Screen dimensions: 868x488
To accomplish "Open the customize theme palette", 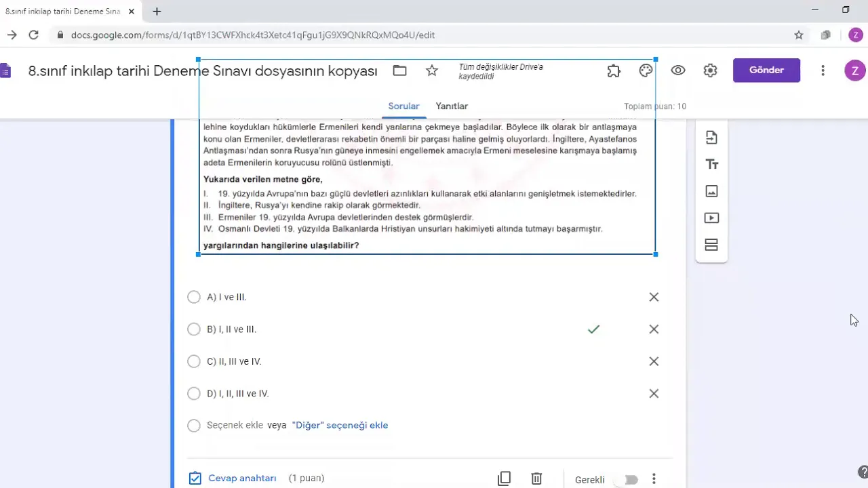I will (646, 70).
